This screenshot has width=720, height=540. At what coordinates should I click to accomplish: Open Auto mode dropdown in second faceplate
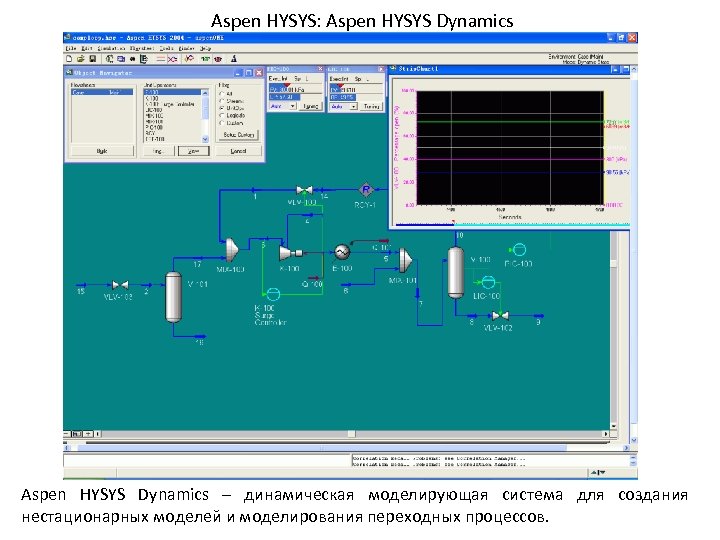click(354, 106)
